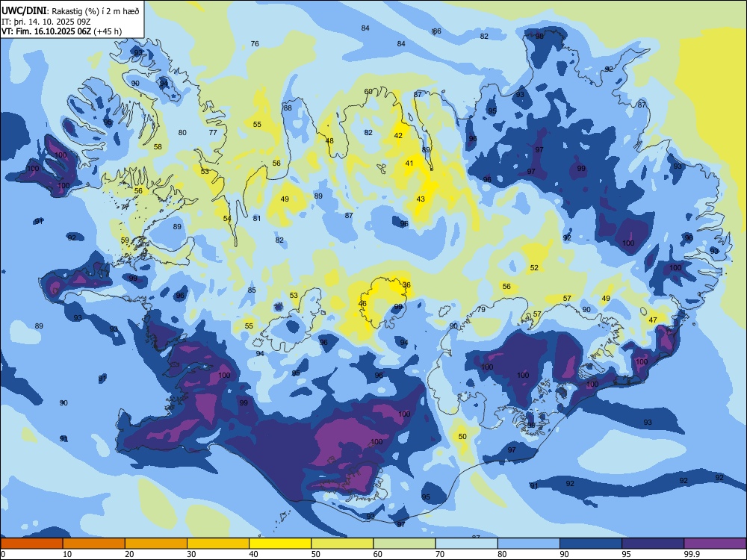Screen dimensions: 747x560
Task: Select the 80–90 light blue legend swatch
Action: pos(529,544)
